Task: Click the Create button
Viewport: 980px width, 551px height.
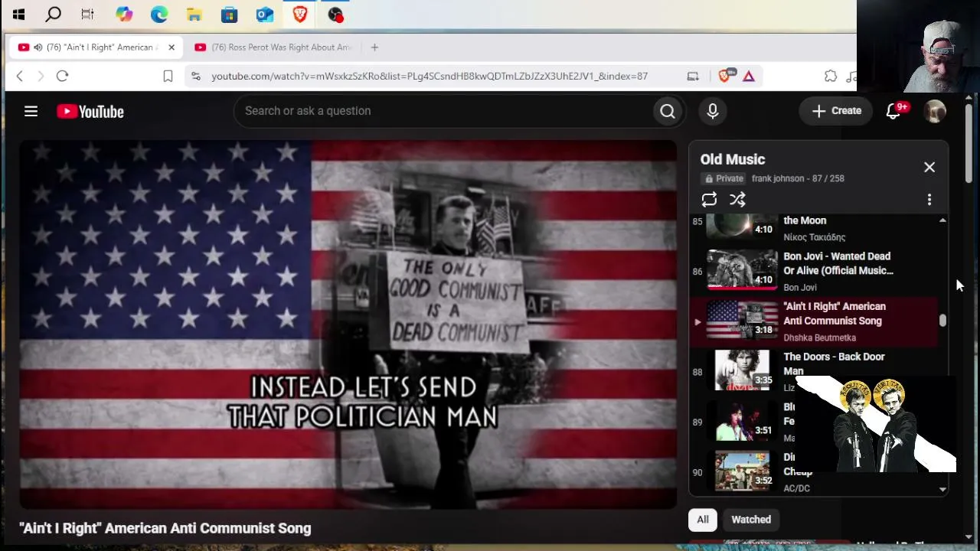Action: (x=836, y=111)
